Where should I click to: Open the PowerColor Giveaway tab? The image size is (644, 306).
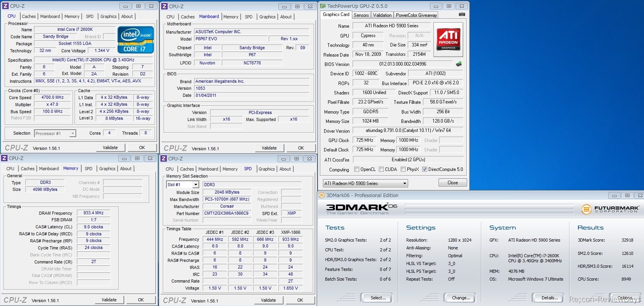(416, 15)
